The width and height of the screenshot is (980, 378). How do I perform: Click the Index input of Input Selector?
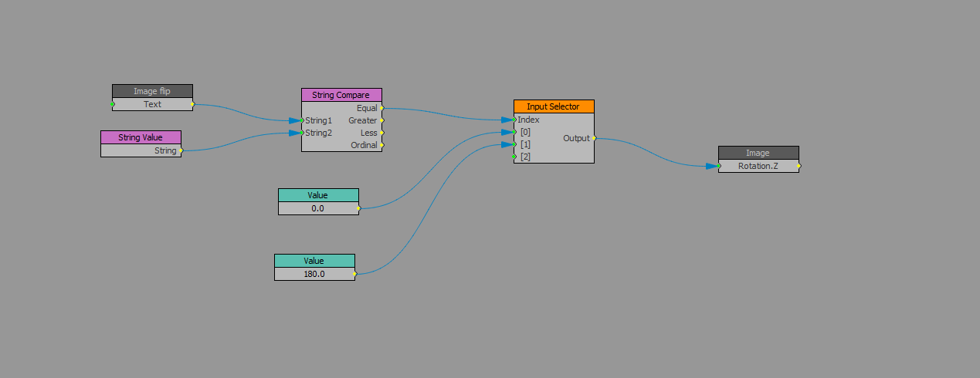(x=528, y=120)
